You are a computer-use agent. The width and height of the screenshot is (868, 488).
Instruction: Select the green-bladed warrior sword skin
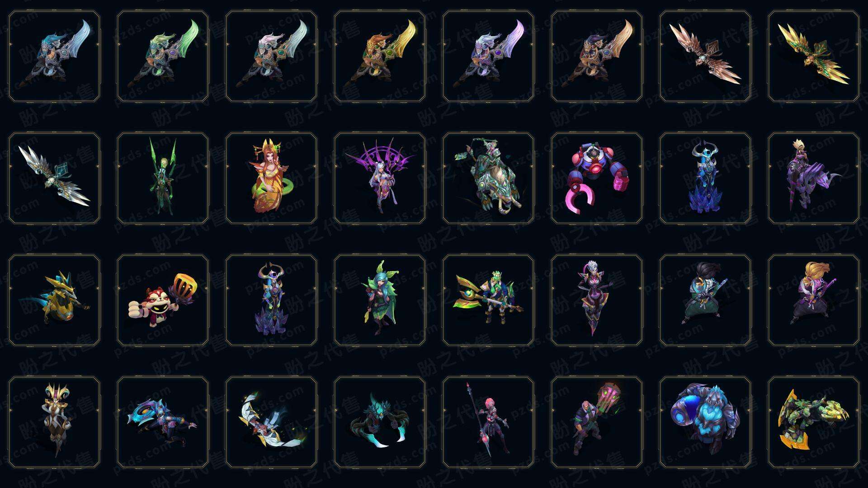(x=163, y=56)
